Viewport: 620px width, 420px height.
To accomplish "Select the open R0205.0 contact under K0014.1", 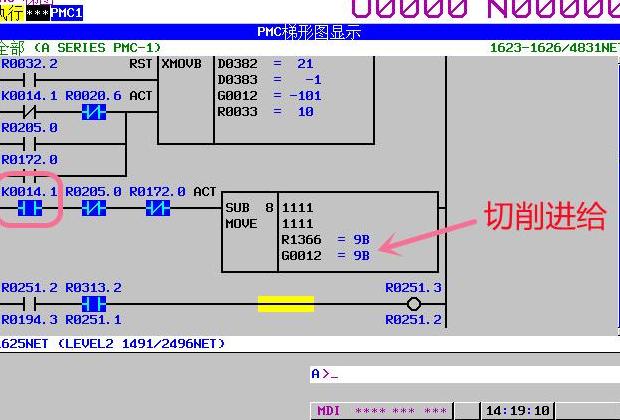I will point(30,144).
